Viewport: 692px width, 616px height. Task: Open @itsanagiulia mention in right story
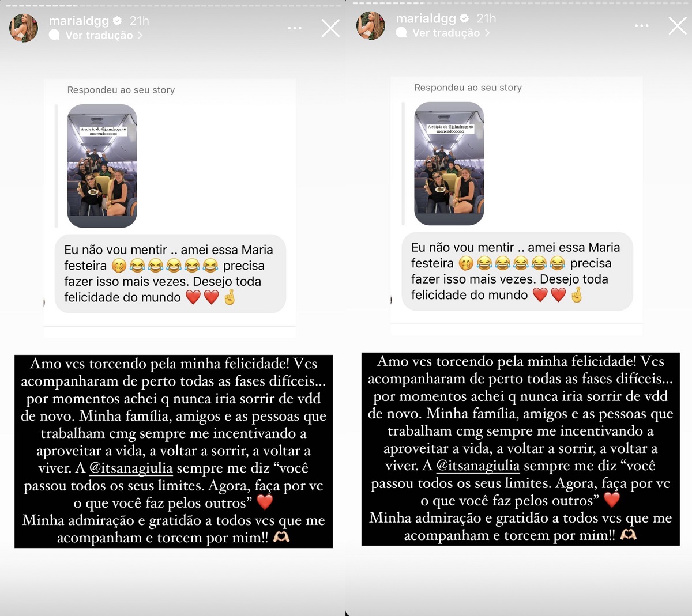[478, 466]
